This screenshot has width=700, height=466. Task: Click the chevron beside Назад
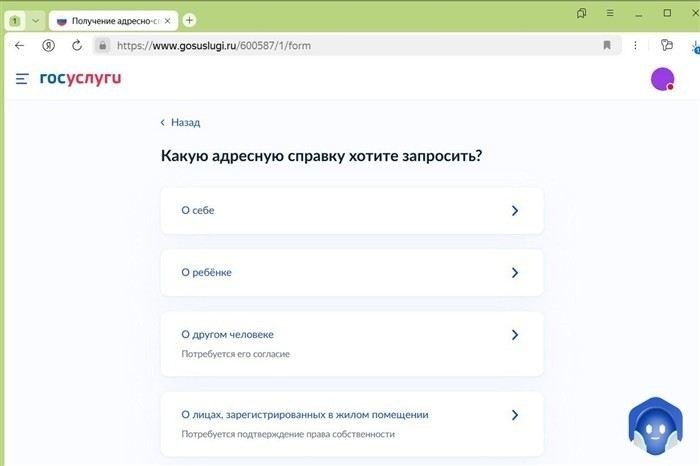point(162,122)
